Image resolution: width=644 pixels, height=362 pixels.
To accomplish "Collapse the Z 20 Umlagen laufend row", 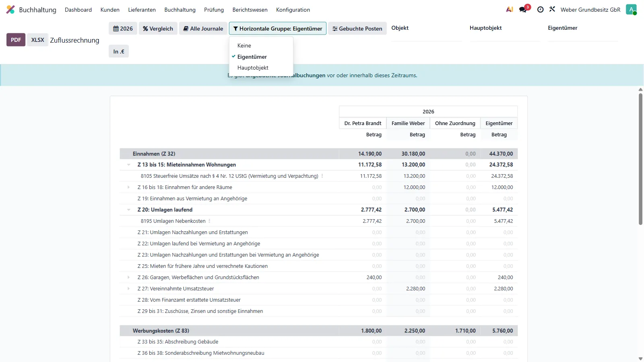I will pyautogui.click(x=129, y=210).
